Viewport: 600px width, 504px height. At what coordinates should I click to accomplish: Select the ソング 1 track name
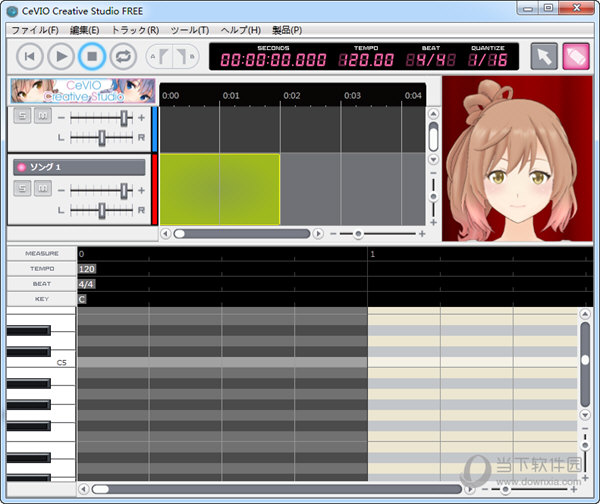point(79,166)
